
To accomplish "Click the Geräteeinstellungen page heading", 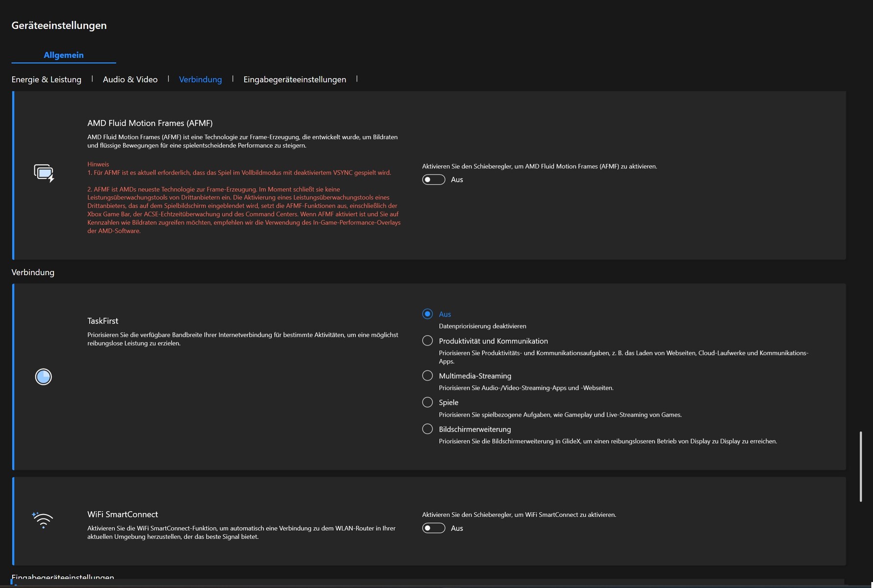I will (x=59, y=25).
